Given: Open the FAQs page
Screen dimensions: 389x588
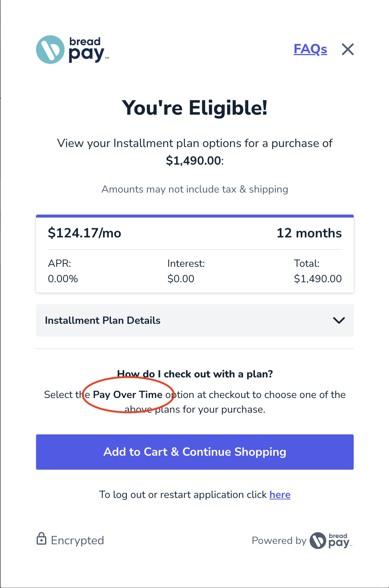Looking at the screenshot, I should [310, 49].
